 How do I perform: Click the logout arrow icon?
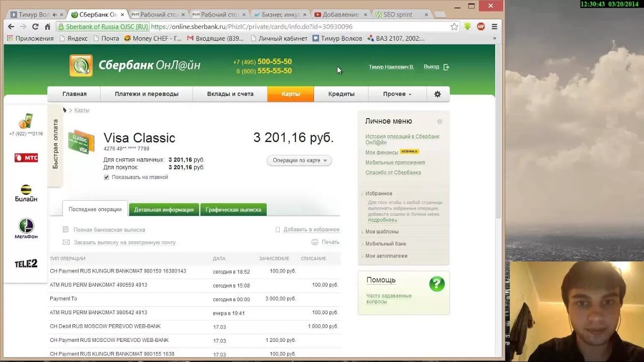click(446, 67)
